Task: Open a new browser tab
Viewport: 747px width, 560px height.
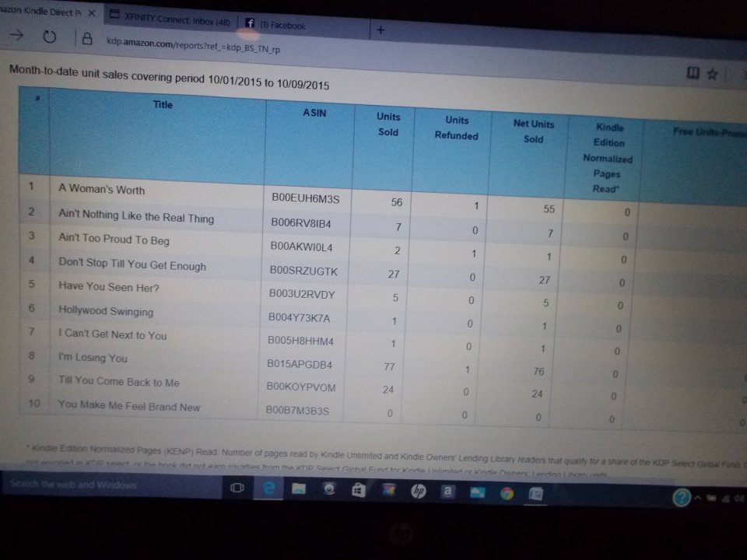Action: tap(381, 30)
